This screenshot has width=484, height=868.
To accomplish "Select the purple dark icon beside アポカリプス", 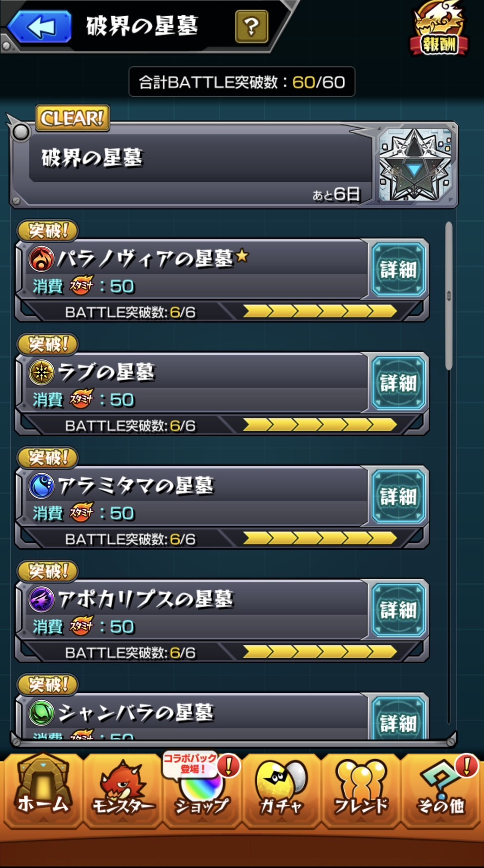I will coord(42,599).
